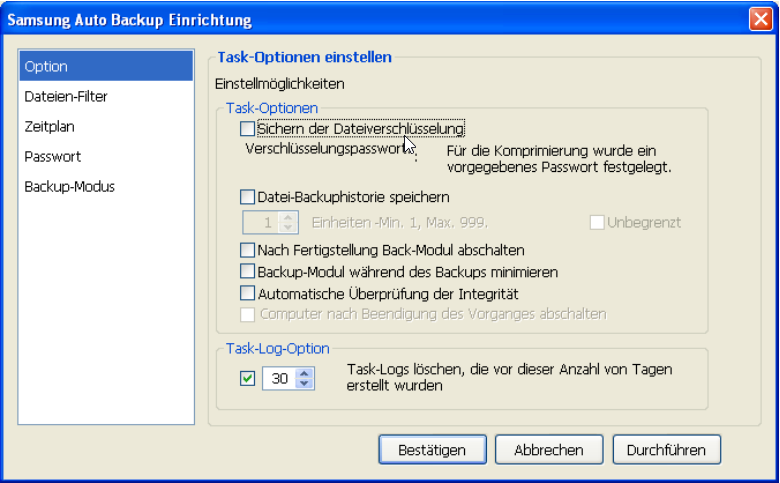
Task: Close the Samsung Auto Backup Einrichtung window
Action: 761,19
